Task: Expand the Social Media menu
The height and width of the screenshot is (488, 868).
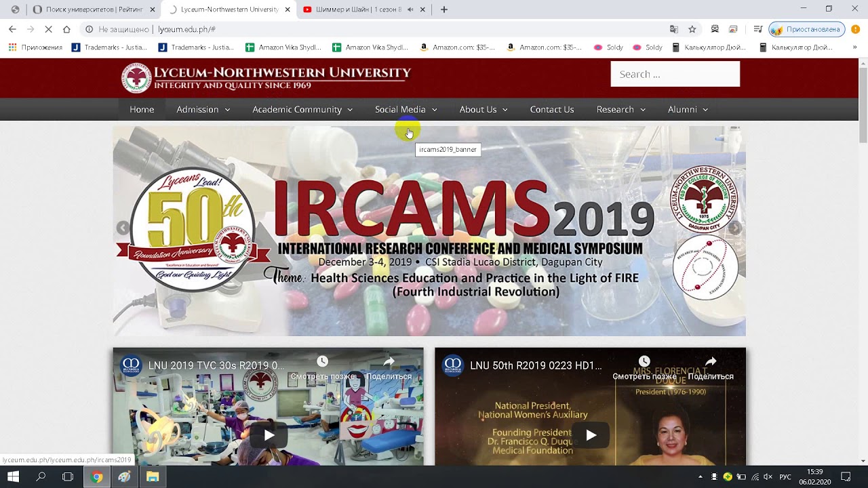Action: pos(406,109)
